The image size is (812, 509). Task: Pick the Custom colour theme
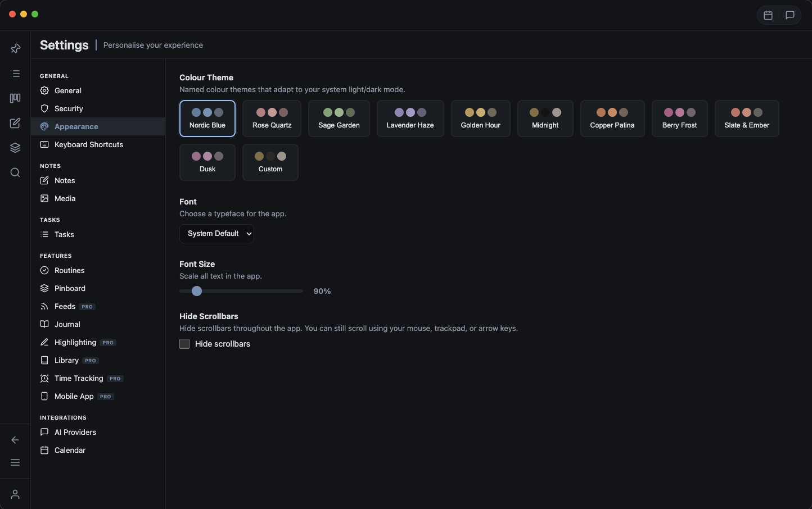coord(270,162)
